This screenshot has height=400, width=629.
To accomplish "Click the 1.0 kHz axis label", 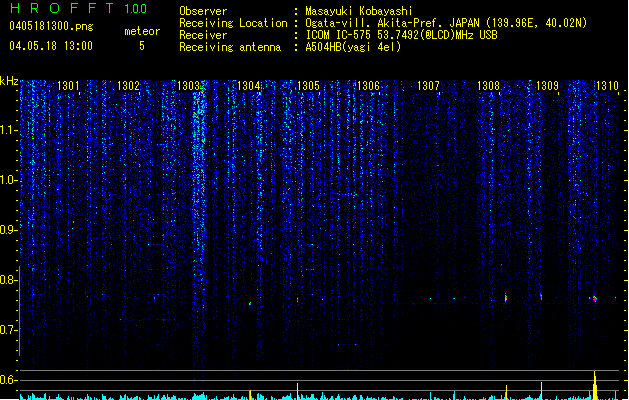I will pyautogui.click(x=8, y=180).
